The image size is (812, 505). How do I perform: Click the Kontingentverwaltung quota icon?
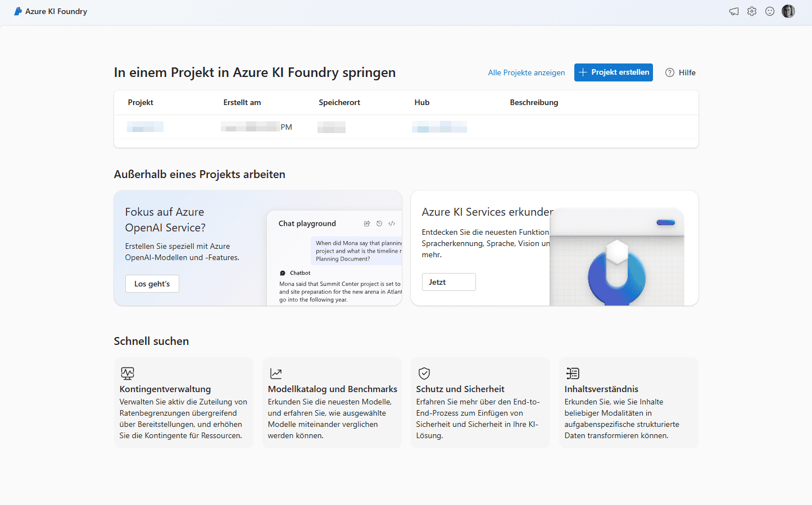pyautogui.click(x=127, y=373)
